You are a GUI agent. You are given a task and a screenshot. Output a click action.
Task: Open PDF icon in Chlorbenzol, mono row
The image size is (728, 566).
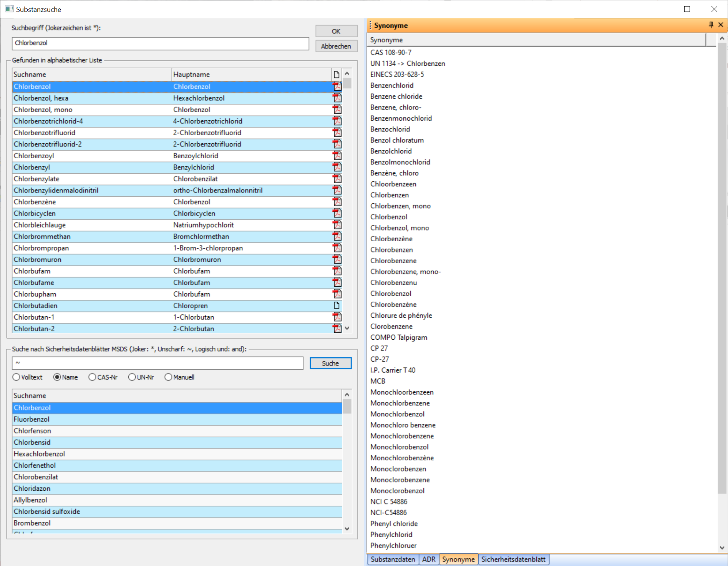pos(337,110)
